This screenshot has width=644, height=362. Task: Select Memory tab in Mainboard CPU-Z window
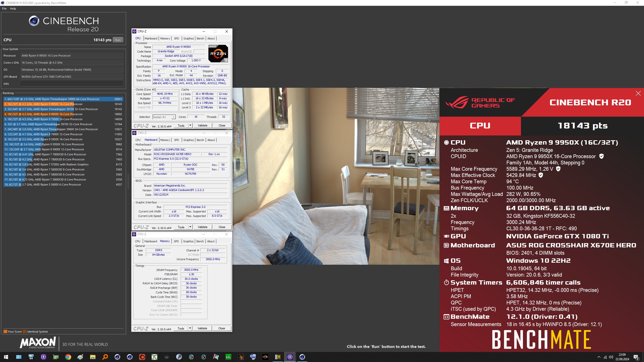pyautogui.click(x=165, y=140)
